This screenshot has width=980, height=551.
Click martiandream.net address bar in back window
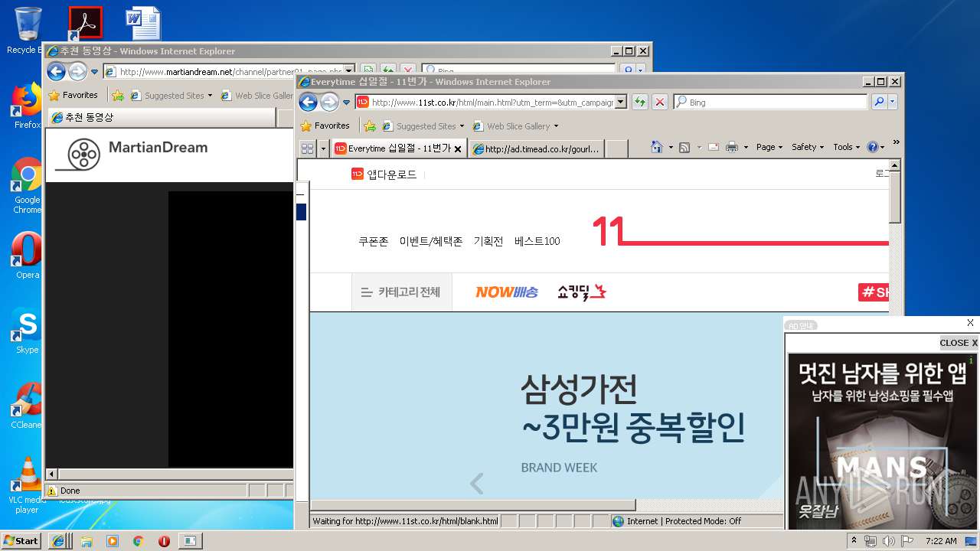[230, 72]
